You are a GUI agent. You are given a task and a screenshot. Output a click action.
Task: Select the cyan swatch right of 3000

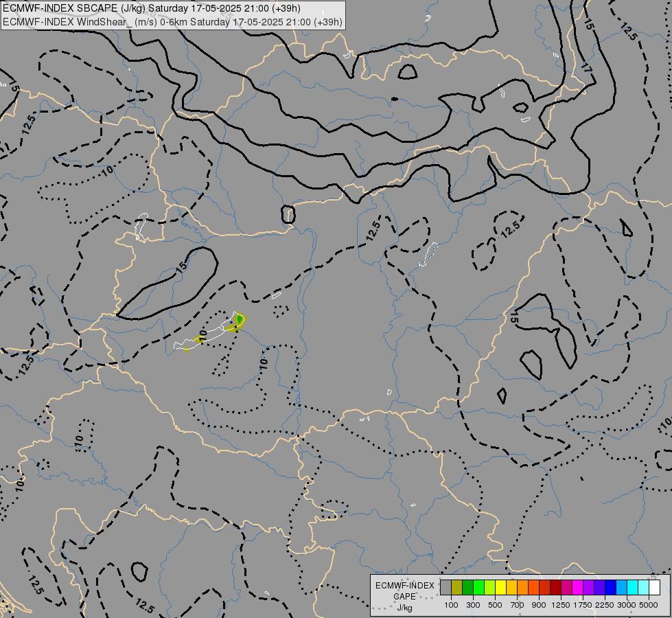coord(633,588)
